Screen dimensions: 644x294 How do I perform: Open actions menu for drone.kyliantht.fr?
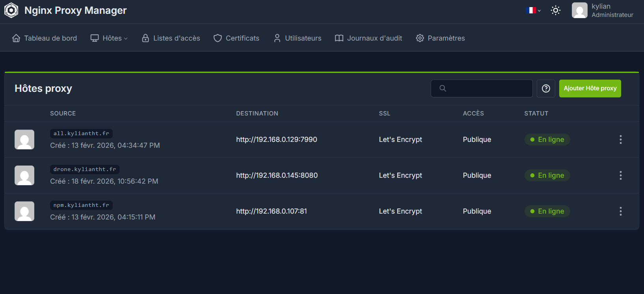[620, 175]
